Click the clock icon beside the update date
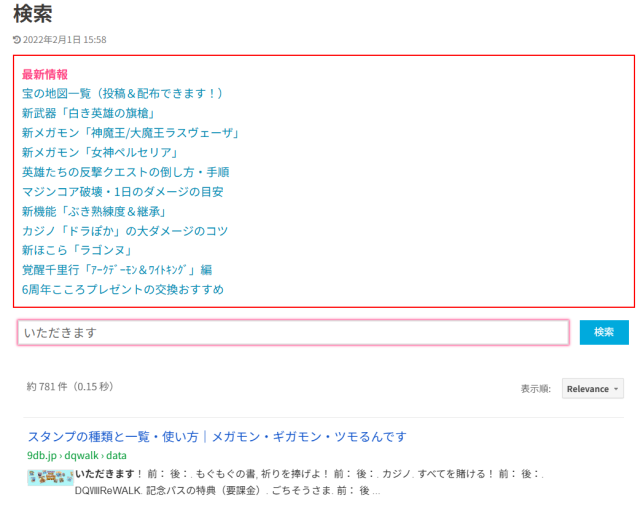Viewport: 640px width, 507px height. (x=17, y=40)
